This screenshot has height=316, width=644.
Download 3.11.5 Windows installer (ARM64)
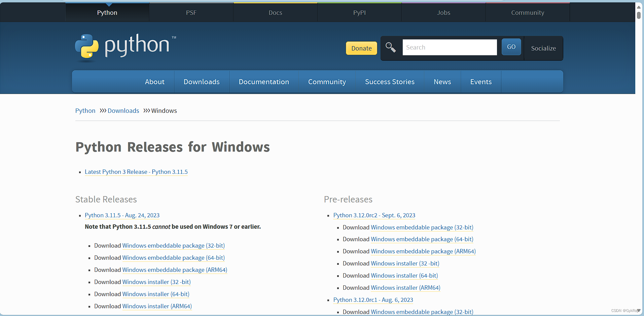coord(157,306)
